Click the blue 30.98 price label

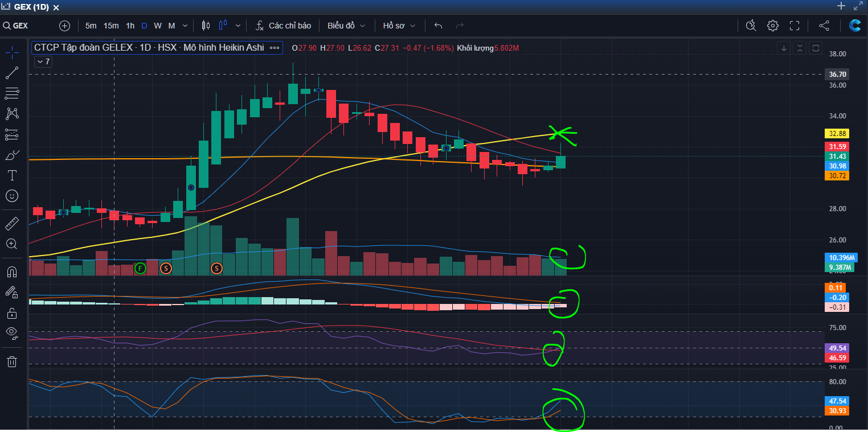pos(837,166)
